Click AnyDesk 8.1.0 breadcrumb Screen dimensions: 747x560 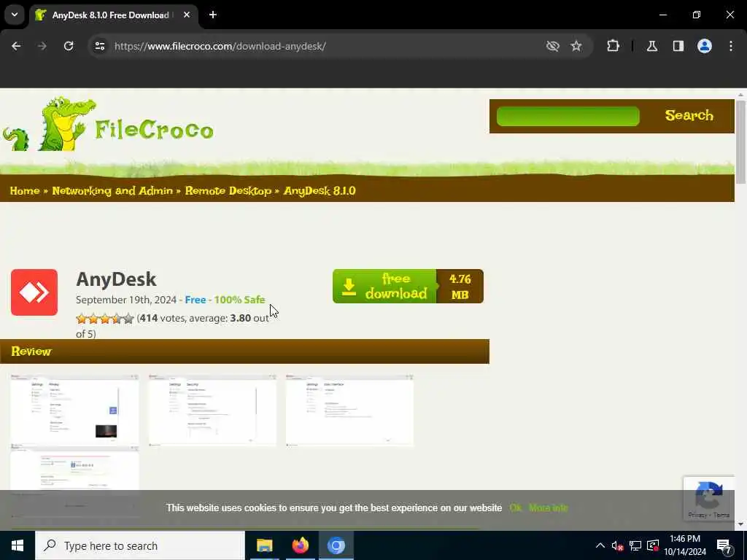tap(320, 191)
